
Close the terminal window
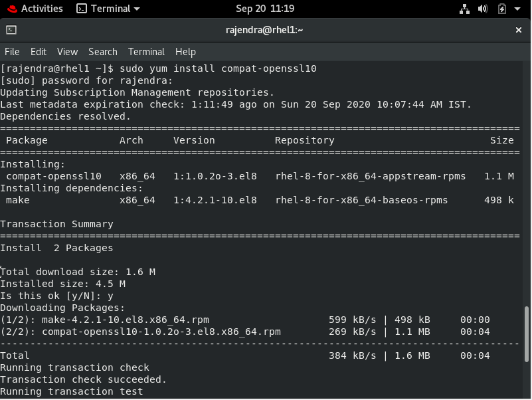pos(519,30)
